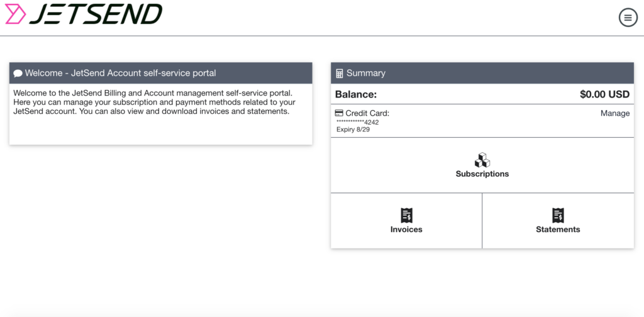Click the Summary panel header title
The image size is (644, 317).
366,73
